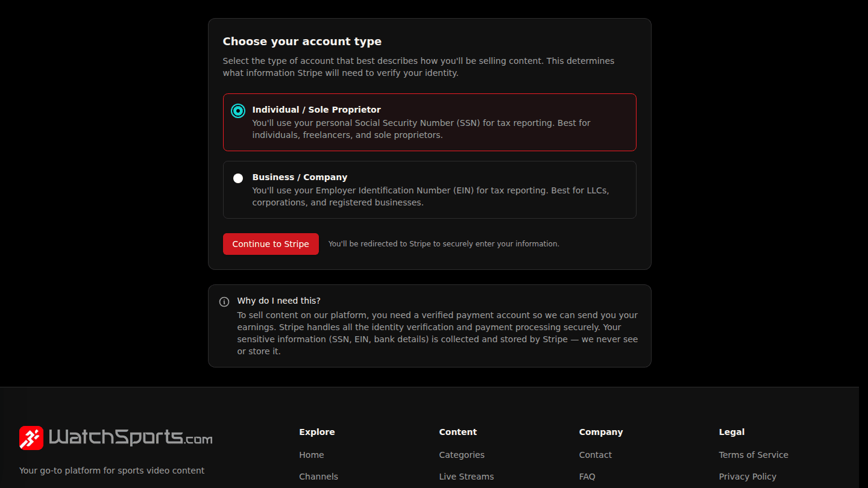Open the Home link under Explore
The height and width of the screenshot is (488, 868).
312,455
